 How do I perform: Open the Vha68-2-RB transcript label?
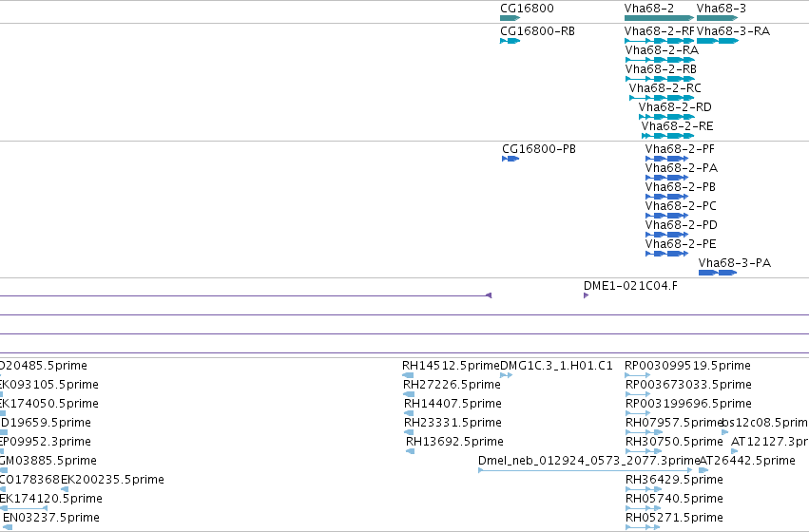661,69
